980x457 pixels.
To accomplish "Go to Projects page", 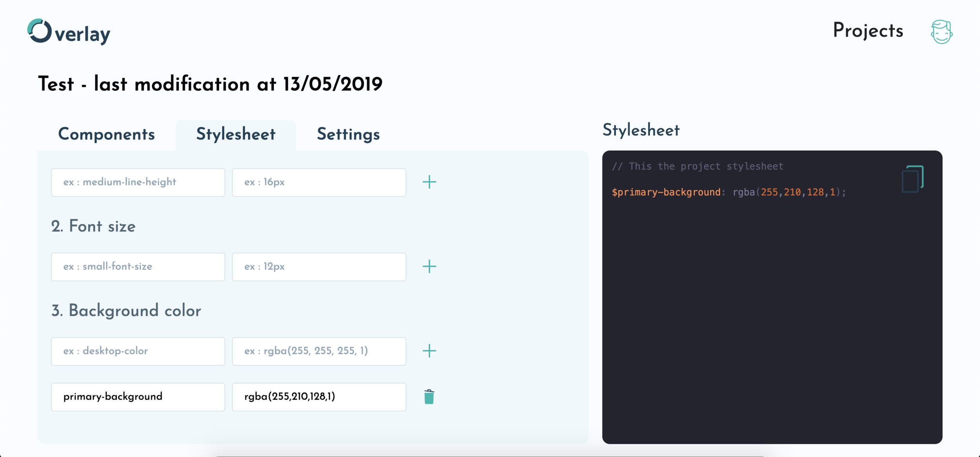I will 867,31.
